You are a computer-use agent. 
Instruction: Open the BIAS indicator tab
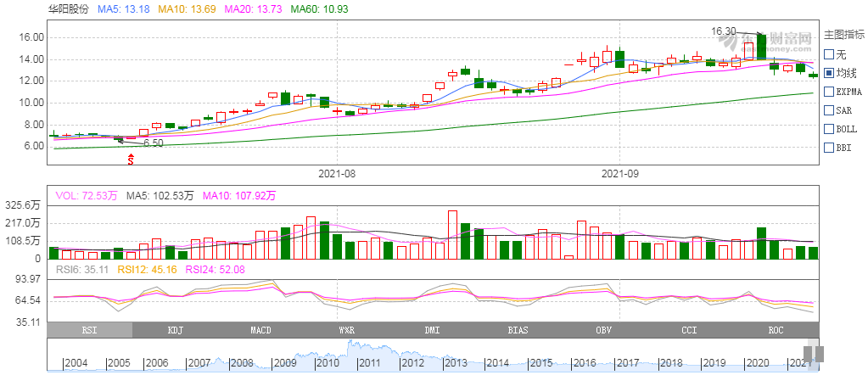click(518, 330)
